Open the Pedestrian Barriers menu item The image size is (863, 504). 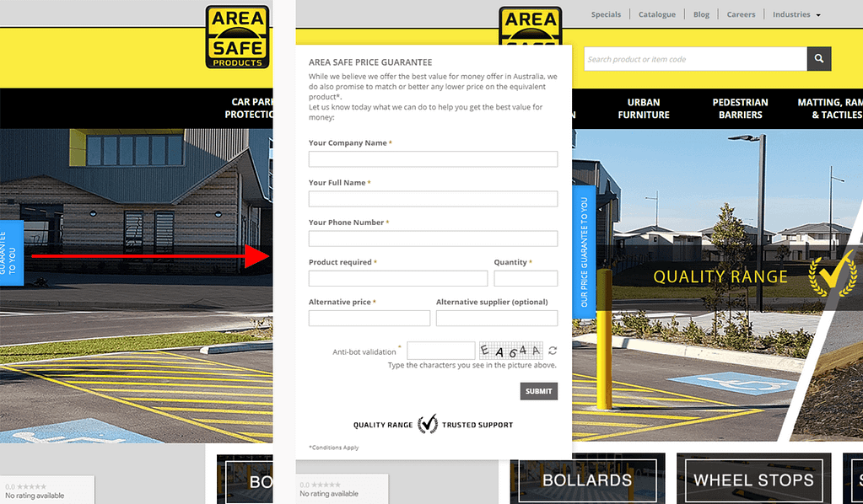point(740,109)
